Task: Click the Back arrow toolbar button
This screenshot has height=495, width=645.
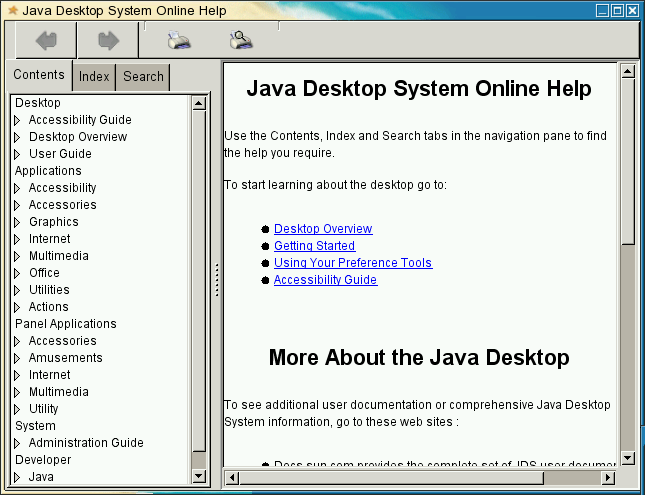Action: pyautogui.click(x=46, y=41)
